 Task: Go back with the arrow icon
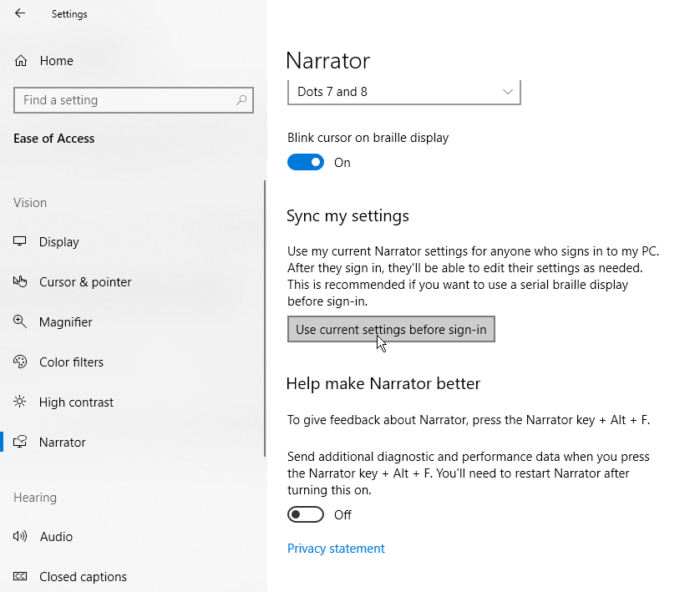click(20, 13)
